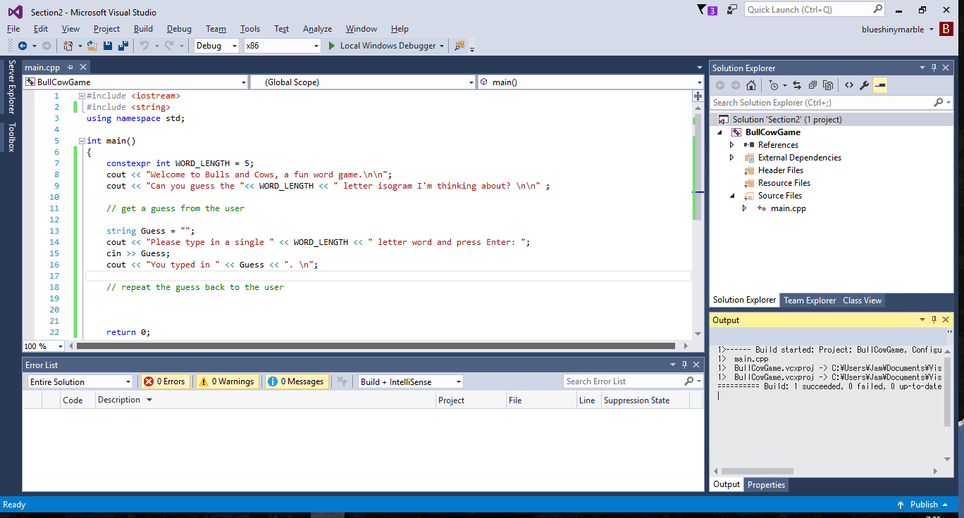The image size is (964, 518).
Task: Toggle Show All Files in Solution Explorer
Action: pos(828,85)
